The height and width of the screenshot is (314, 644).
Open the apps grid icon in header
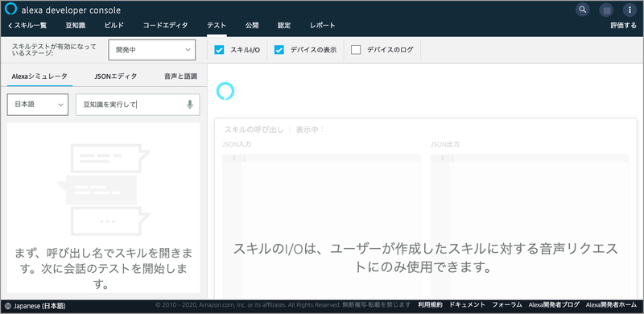(x=606, y=10)
